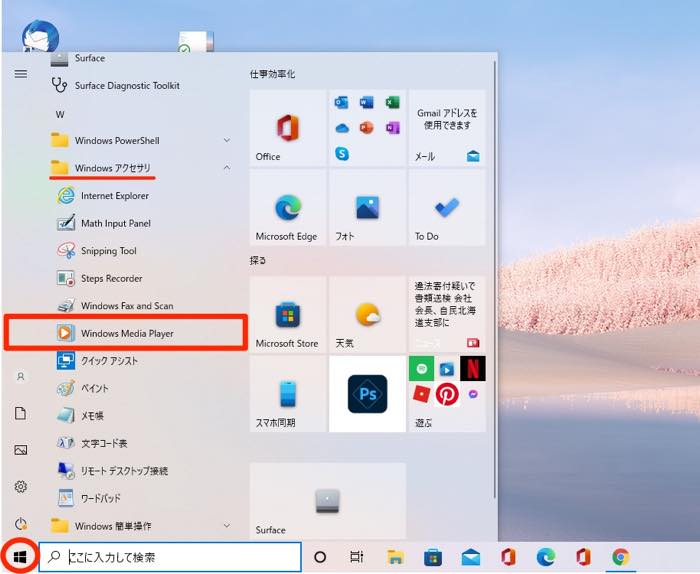Open File Explorer from the taskbar
700x574 pixels.
pos(396,557)
